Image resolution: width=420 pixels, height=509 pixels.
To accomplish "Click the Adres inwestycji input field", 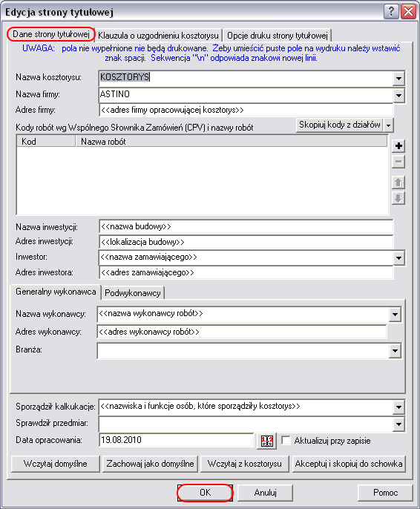I will pyautogui.click(x=246, y=242).
